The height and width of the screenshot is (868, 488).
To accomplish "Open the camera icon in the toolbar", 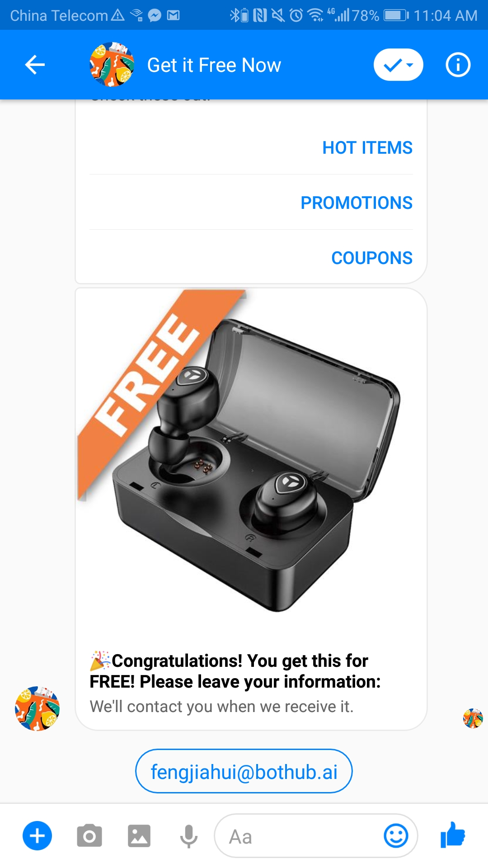I will pos(89,835).
